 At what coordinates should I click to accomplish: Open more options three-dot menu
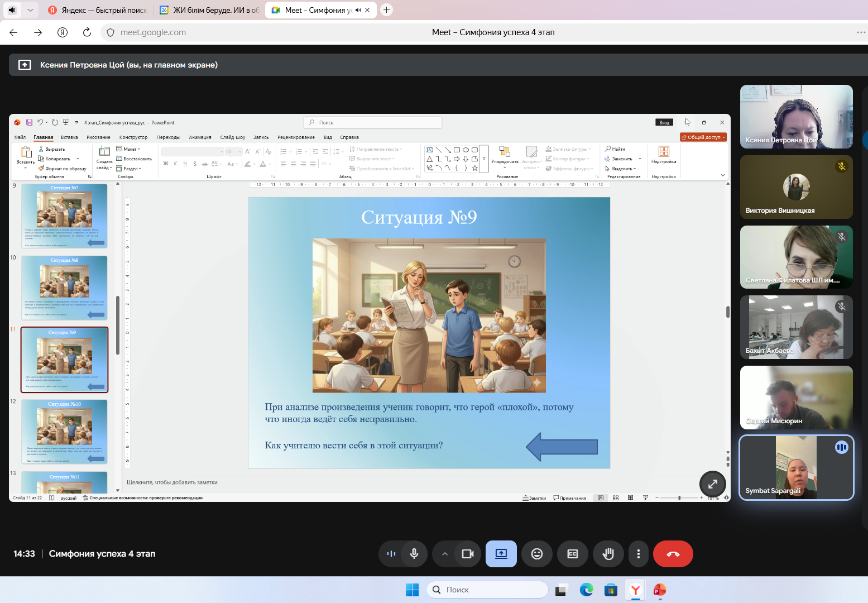(638, 554)
